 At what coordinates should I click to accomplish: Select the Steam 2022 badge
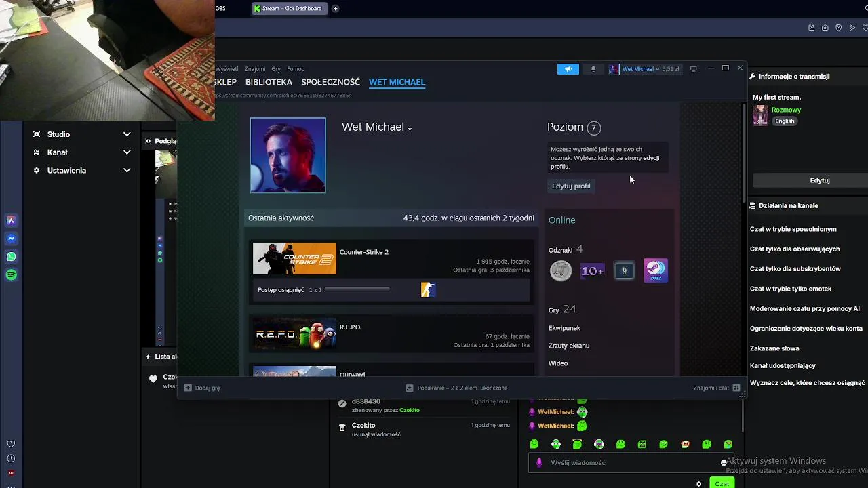pyautogui.click(x=655, y=270)
